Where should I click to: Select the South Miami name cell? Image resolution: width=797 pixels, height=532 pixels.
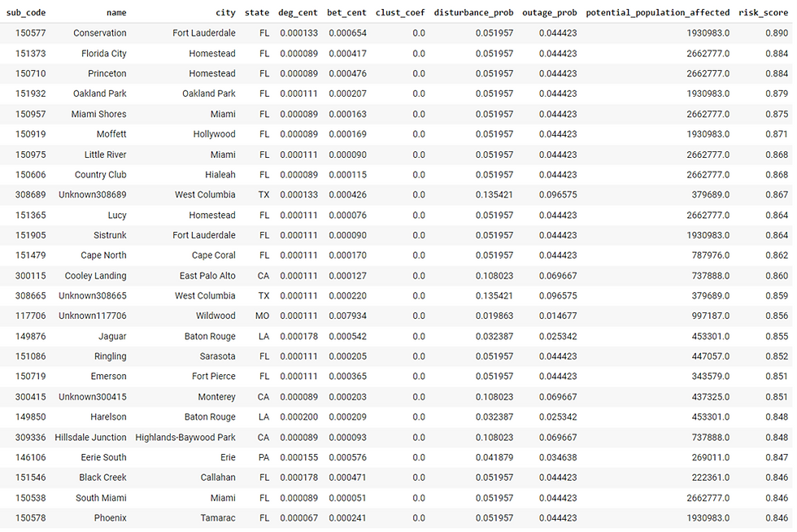(x=101, y=498)
